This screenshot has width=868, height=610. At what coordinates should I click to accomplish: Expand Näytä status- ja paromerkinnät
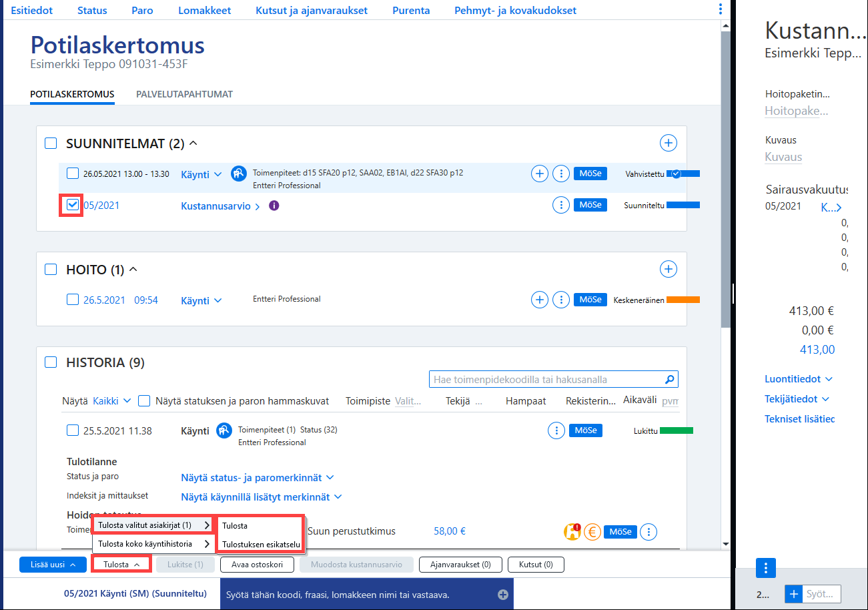[258, 478]
